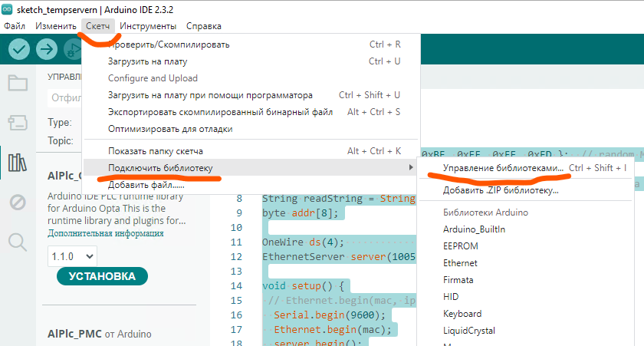Image resolution: width=644 pixels, height=346 pixels.
Task: Click the OneWire ds(4) code line
Action: pos(303,242)
